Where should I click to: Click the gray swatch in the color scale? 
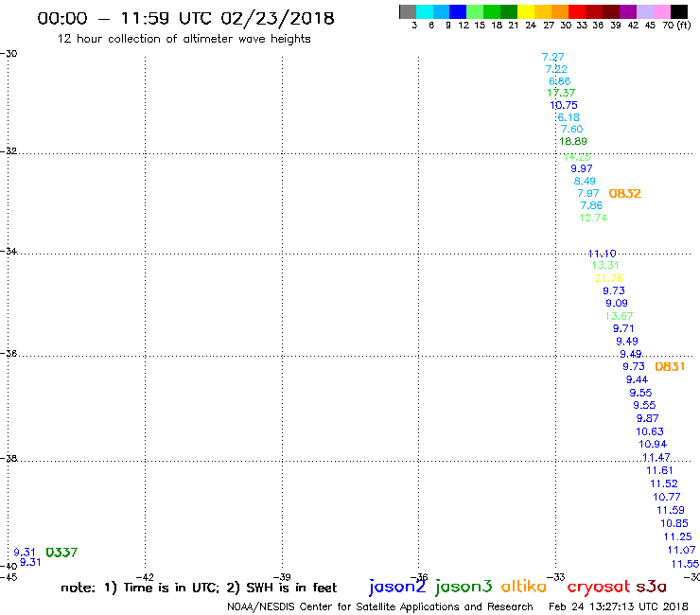click(408, 11)
